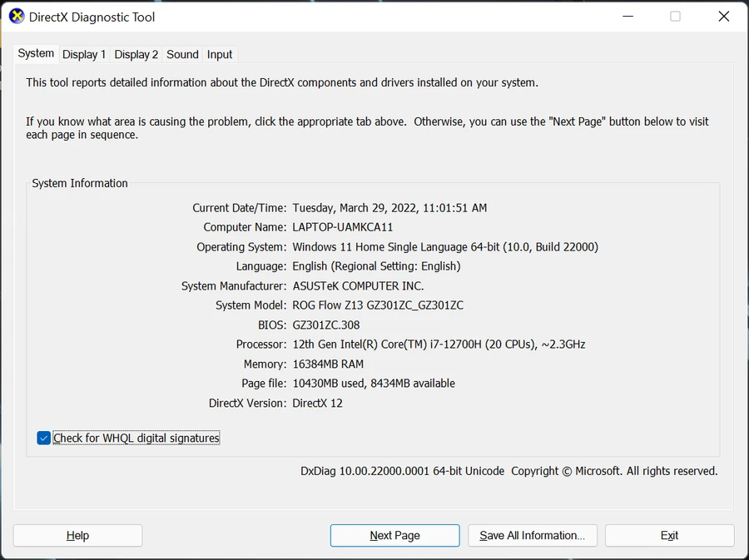Click the DirectX 12 version value
The height and width of the screenshot is (560, 749).
317,403
